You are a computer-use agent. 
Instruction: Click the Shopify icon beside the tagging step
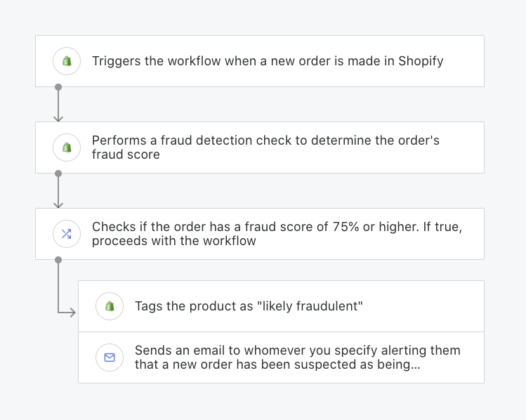point(110,306)
